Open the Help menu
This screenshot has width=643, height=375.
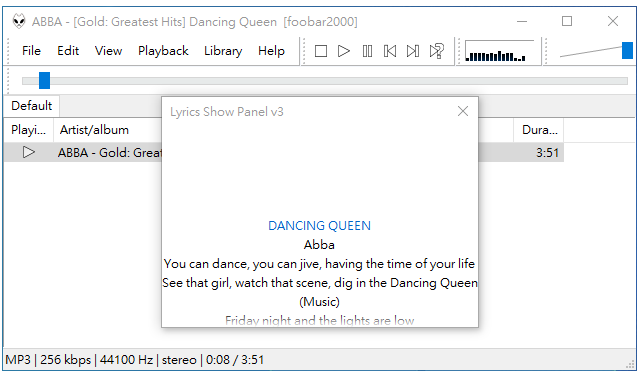[271, 51]
